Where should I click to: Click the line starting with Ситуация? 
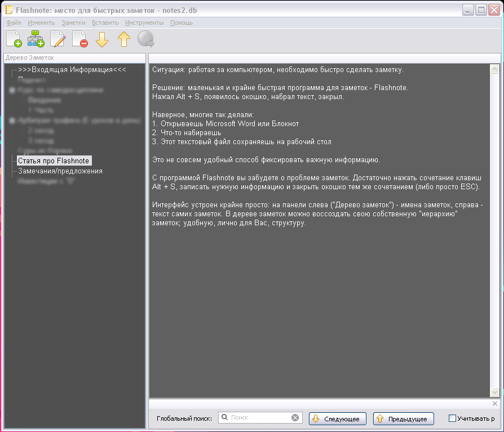(x=278, y=70)
